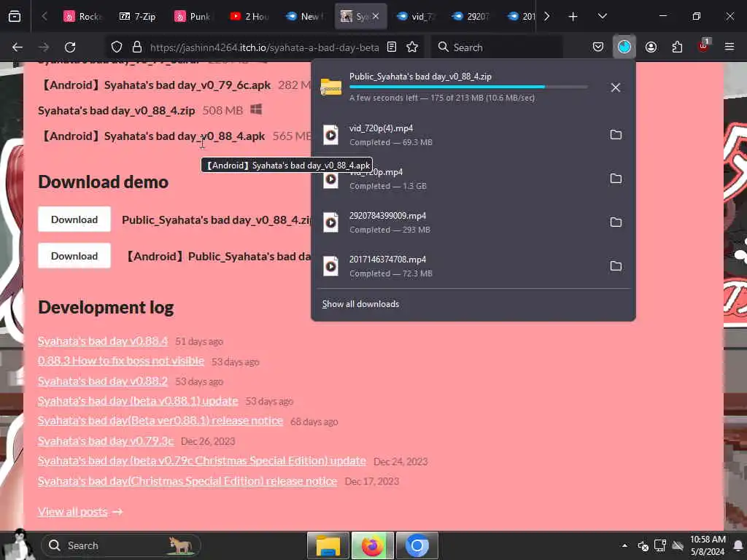
Task: Open Syahata's bad day v0.79.3c post
Action: [x=106, y=441]
